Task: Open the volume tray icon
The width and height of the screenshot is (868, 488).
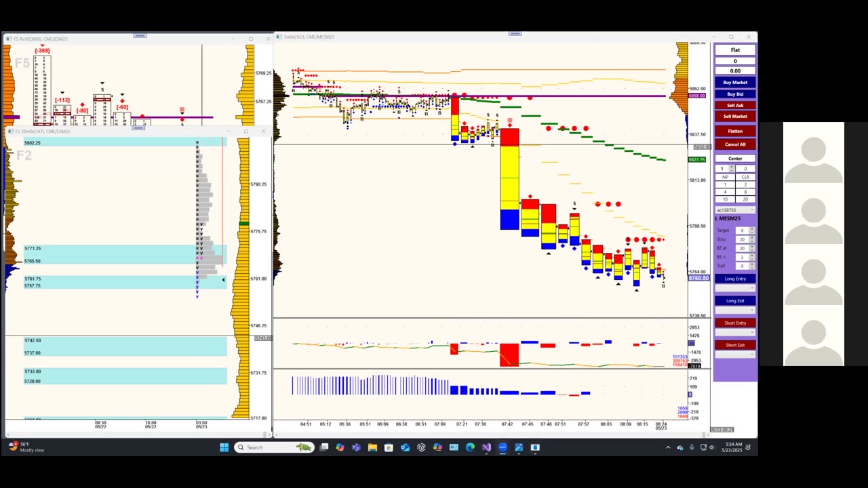Action: coord(712,447)
